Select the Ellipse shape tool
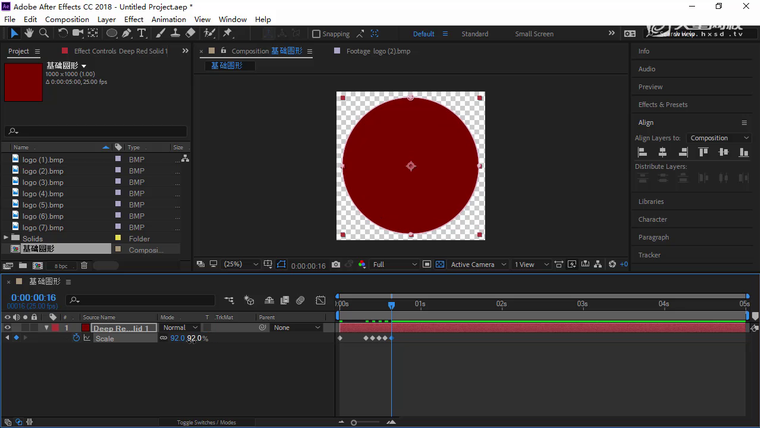The height and width of the screenshot is (428, 760). click(x=110, y=33)
